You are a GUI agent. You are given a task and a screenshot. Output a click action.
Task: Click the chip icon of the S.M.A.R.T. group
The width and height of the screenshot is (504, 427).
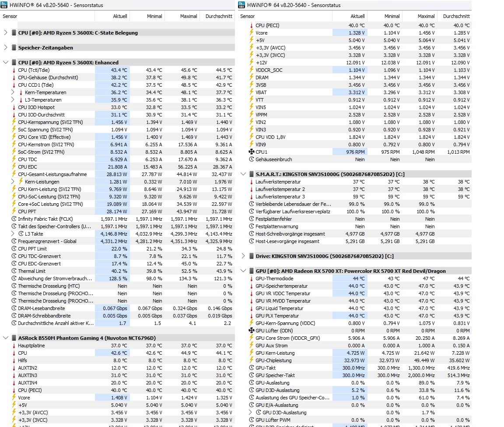tap(252, 174)
